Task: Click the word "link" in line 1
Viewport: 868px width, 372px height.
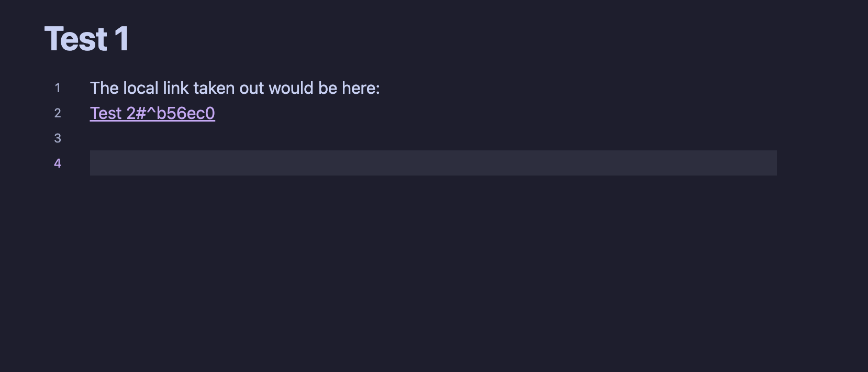Action: pos(175,88)
